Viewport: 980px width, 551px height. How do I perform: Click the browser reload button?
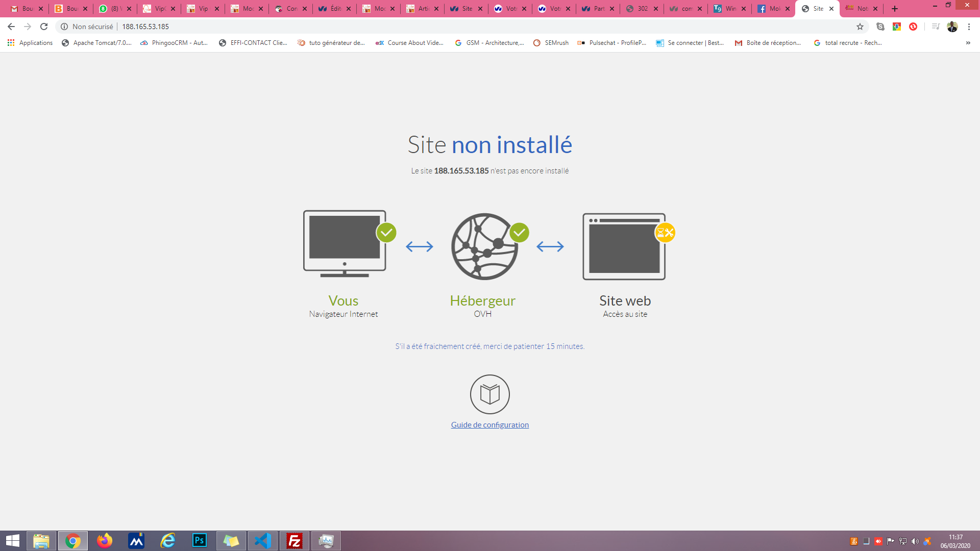44,27
